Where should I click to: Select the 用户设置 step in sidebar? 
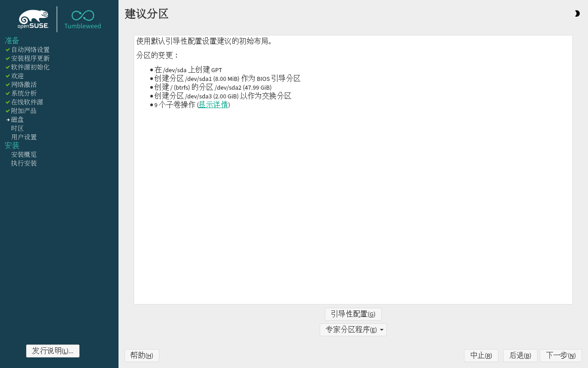point(23,137)
